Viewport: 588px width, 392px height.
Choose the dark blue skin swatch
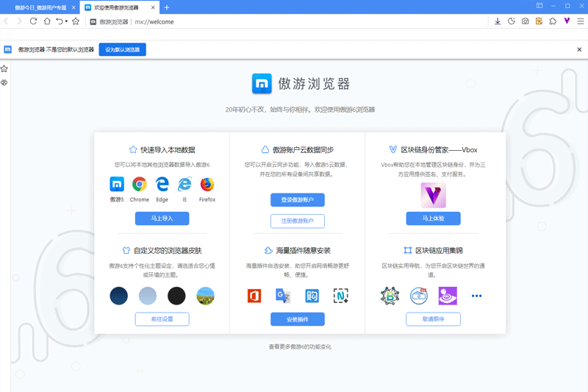click(x=119, y=296)
